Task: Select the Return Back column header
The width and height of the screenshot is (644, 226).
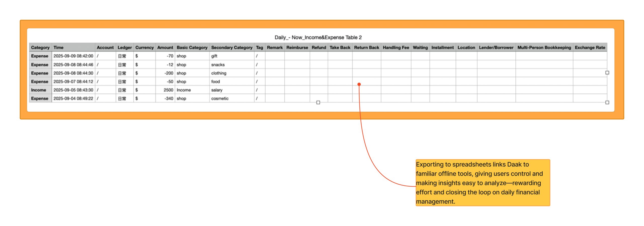Action: coord(367,47)
